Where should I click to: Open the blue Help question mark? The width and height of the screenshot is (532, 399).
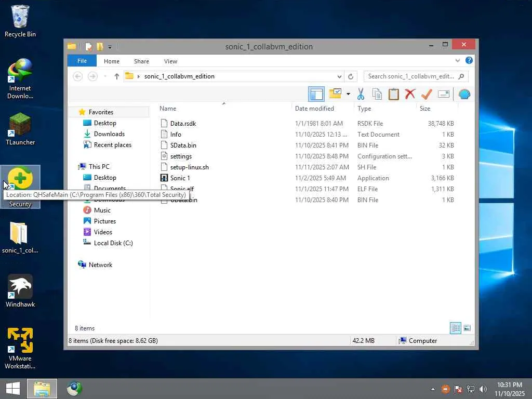click(x=469, y=60)
